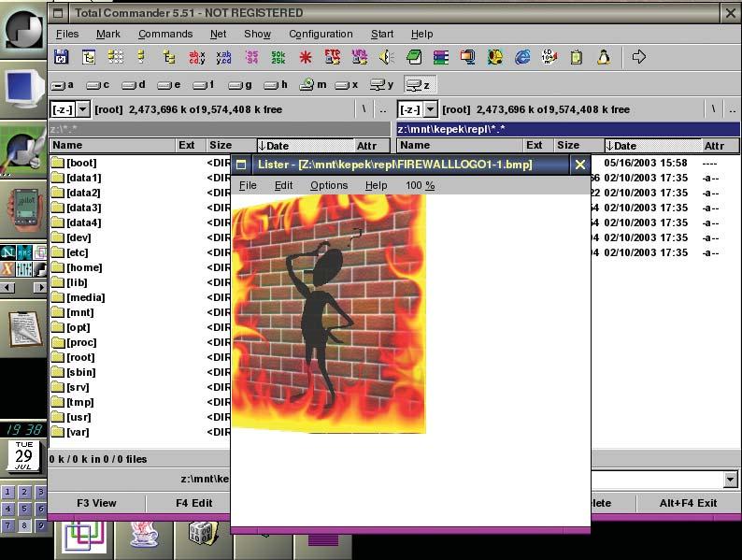
Task: Open the Lister File menu
Action: pos(248,185)
